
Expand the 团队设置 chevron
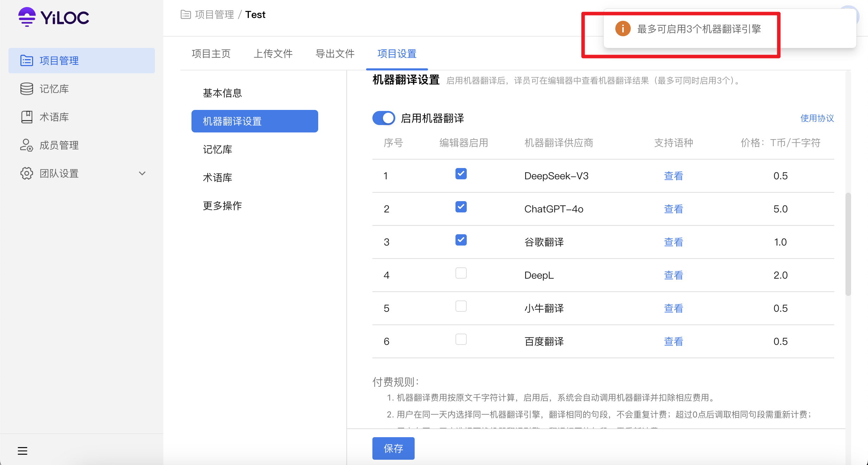click(142, 173)
